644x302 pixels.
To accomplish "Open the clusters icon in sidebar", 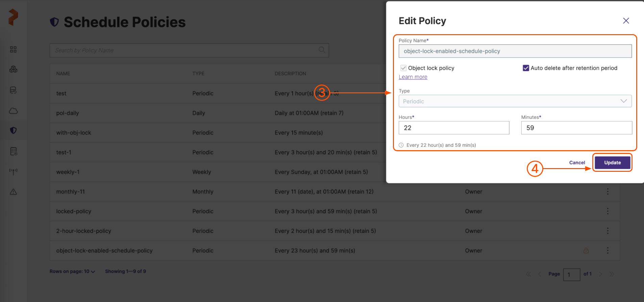I will coord(13,69).
